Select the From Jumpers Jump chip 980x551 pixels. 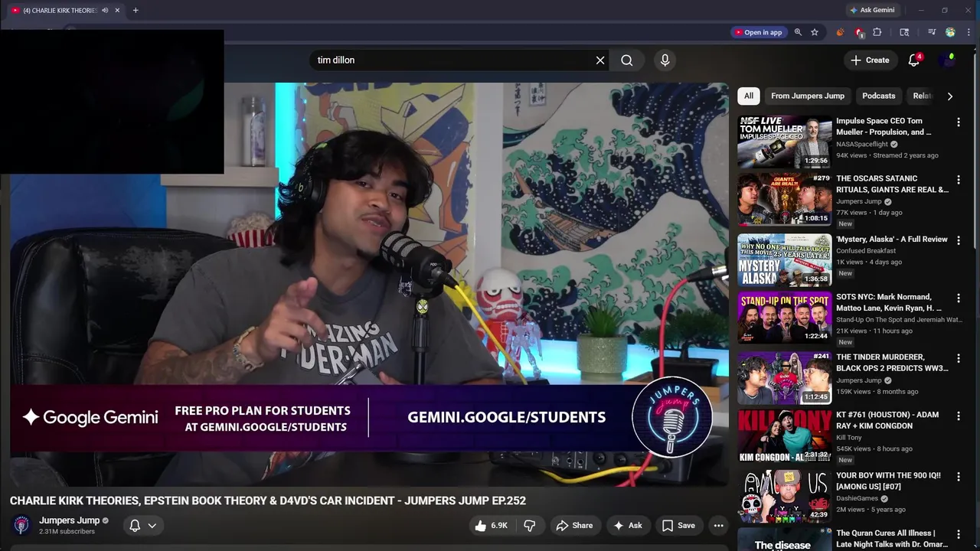[x=808, y=96]
